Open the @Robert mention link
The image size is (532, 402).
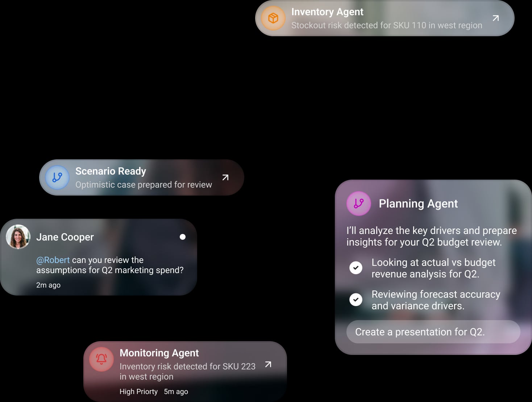pyautogui.click(x=53, y=260)
